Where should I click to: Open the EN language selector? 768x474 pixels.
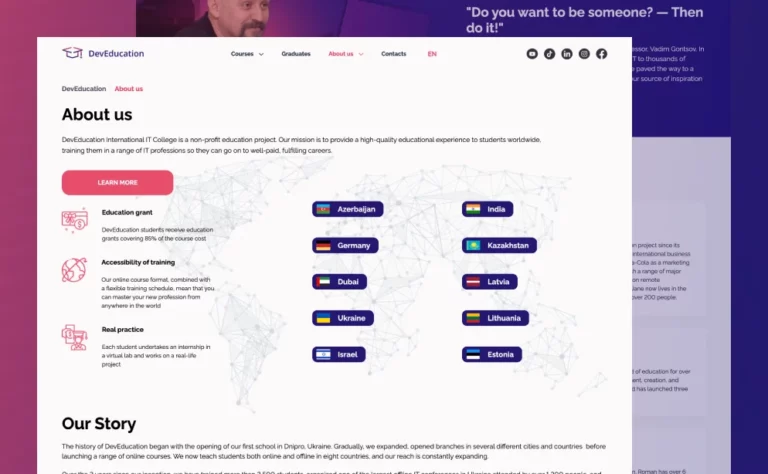[432, 54]
